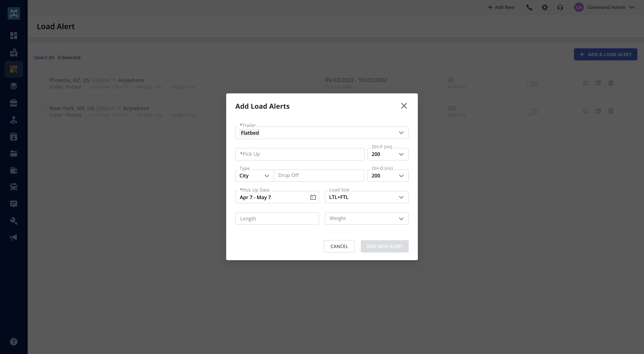Open the truck sidebar icon

[14, 187]
